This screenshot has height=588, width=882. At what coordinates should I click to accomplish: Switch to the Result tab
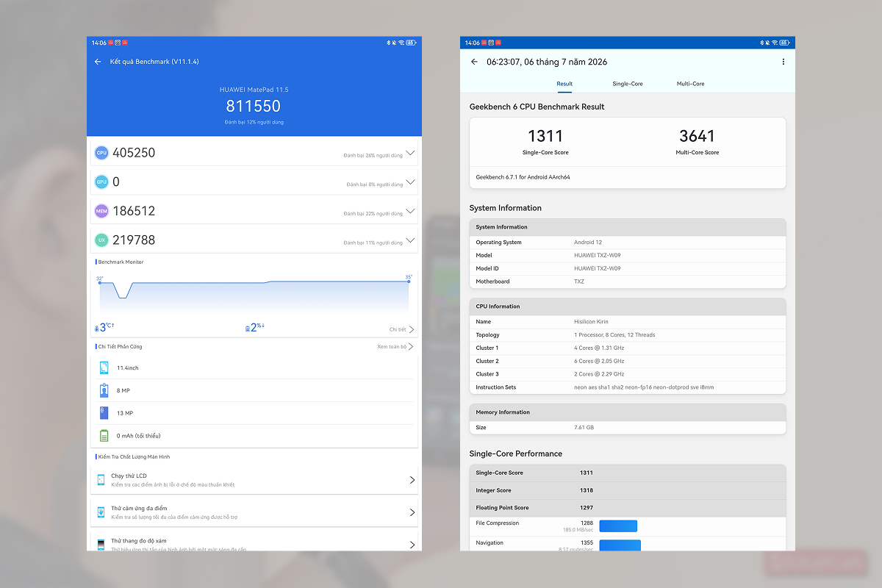pyautogui.click(x=564, y=84)
